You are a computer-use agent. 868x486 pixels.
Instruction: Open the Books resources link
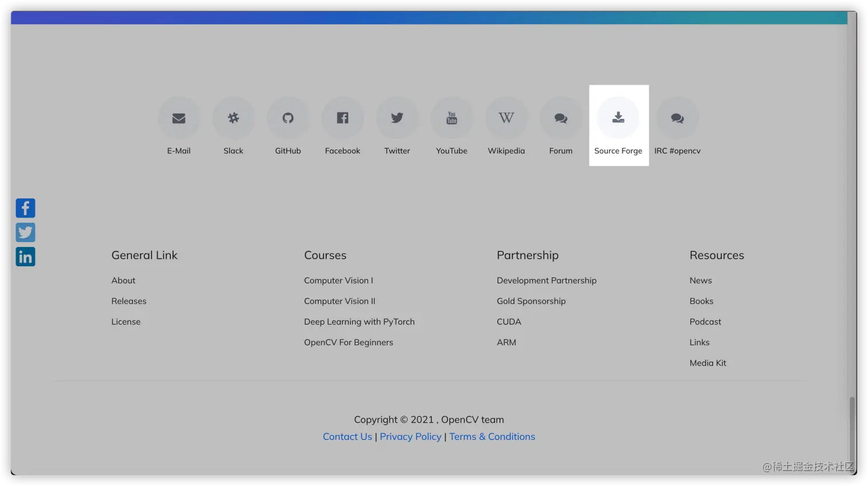tap(701, 301)
